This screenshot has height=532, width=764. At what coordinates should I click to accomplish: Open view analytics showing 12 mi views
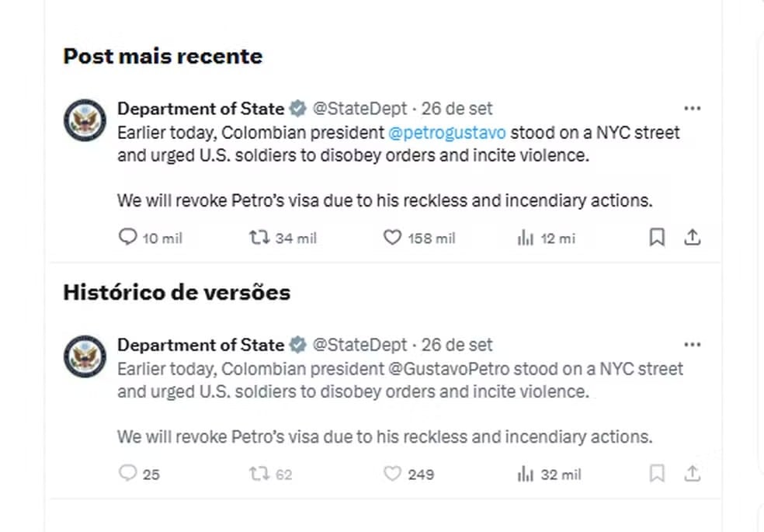click(524, 238)
